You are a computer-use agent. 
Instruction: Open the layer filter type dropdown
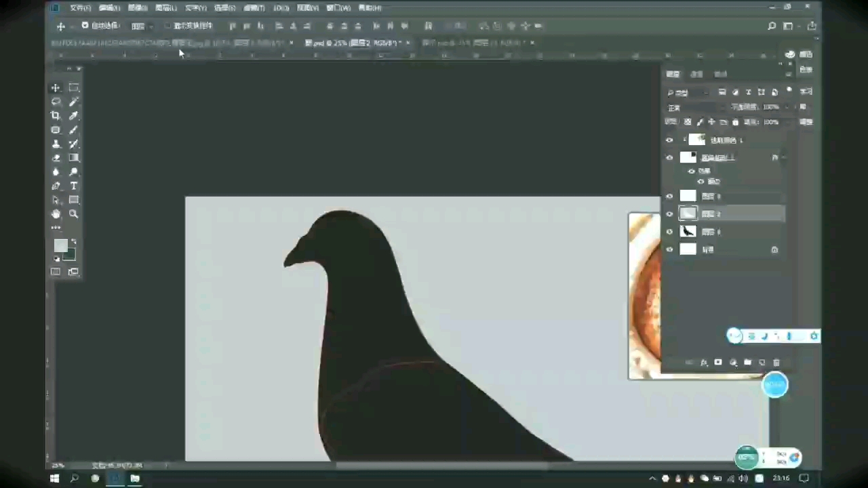pos(688,92)
